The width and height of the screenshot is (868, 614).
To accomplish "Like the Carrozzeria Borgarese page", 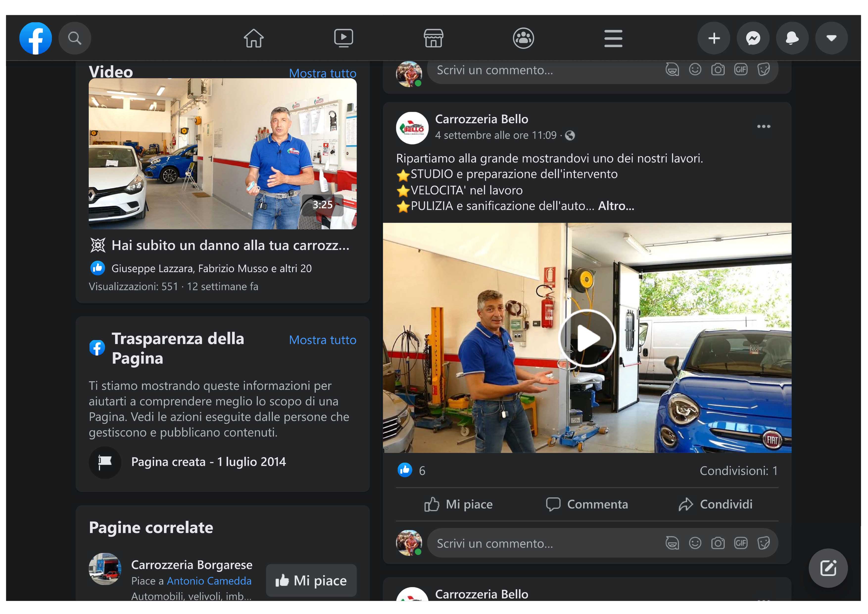I will coord(311,580).
